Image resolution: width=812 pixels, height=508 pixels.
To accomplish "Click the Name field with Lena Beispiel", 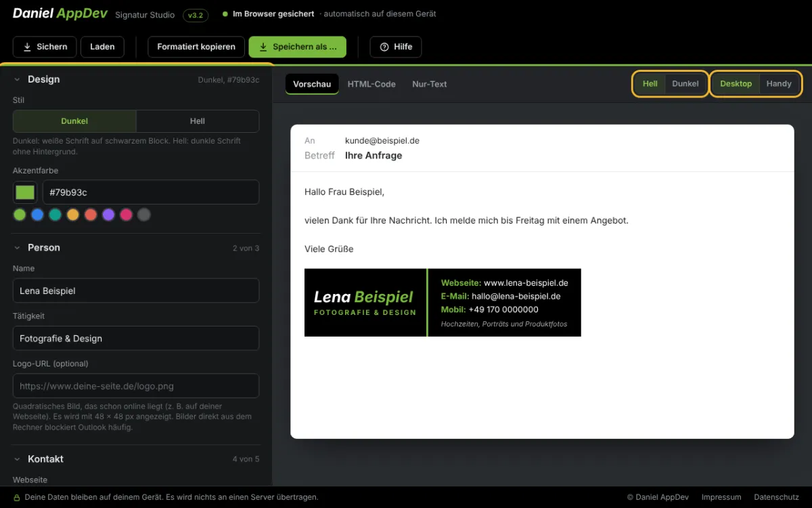I will [x=136, y=291].
